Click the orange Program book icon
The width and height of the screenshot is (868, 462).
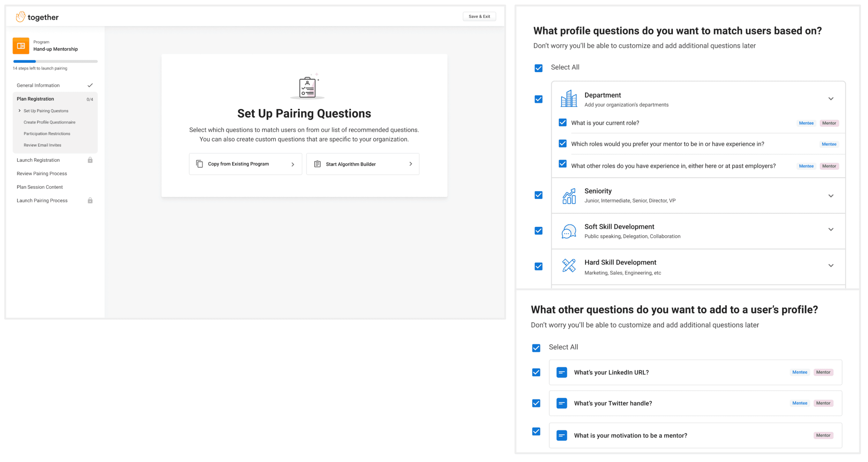point(21,46)
